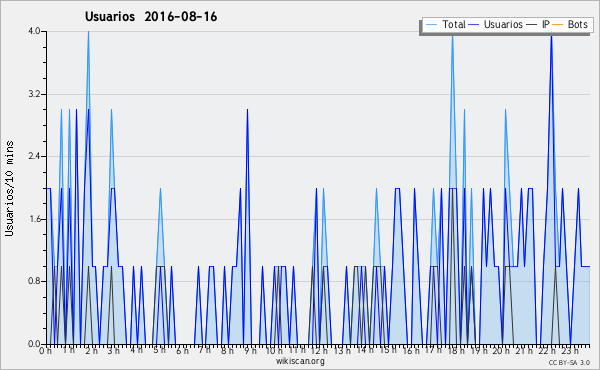This screenshot has height=370, width=600.
Task: Click the y-axis value 0.0
Action: 34,344
